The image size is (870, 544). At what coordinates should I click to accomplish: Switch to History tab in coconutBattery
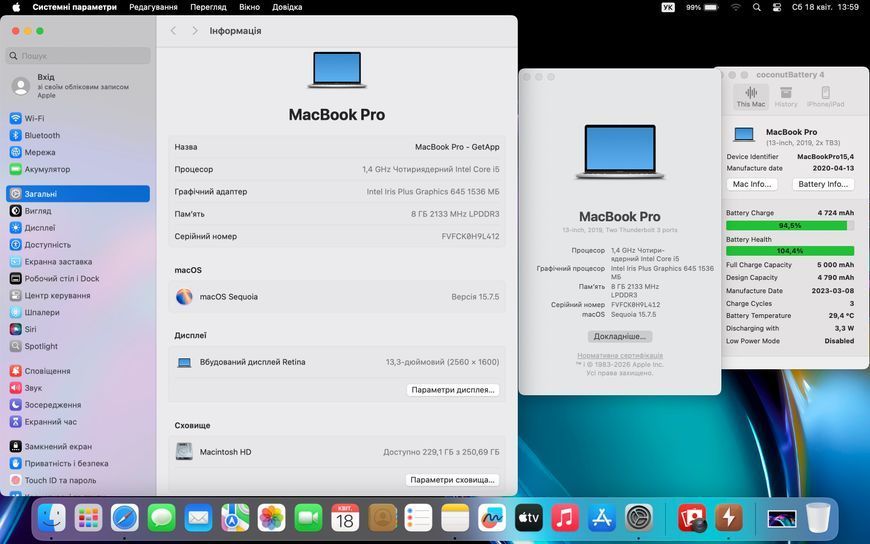(x=786, y=97)
